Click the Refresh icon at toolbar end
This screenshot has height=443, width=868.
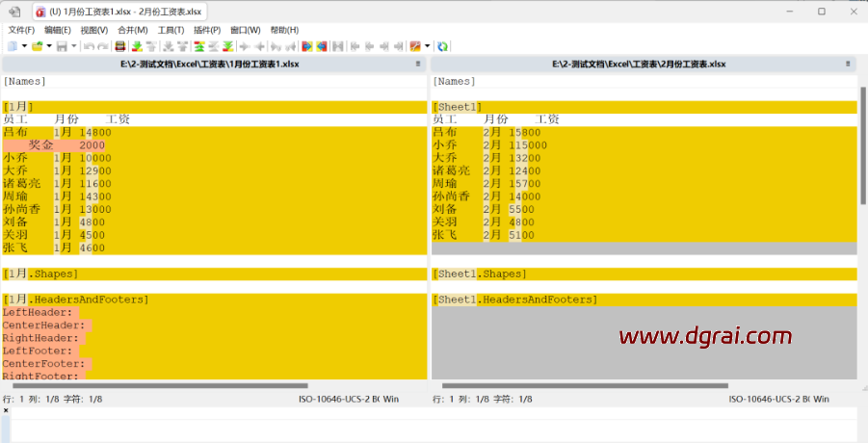pos(443,46)
